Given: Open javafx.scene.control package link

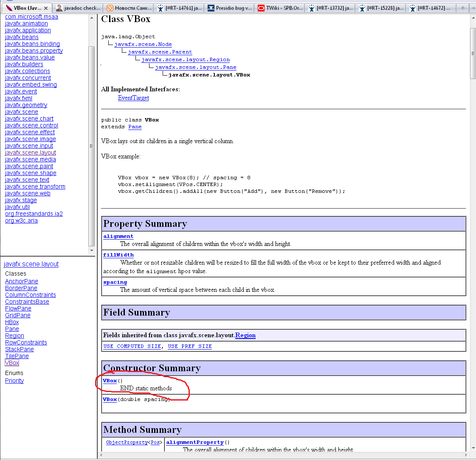Looking at the screenshot, I should pos(31,125).
